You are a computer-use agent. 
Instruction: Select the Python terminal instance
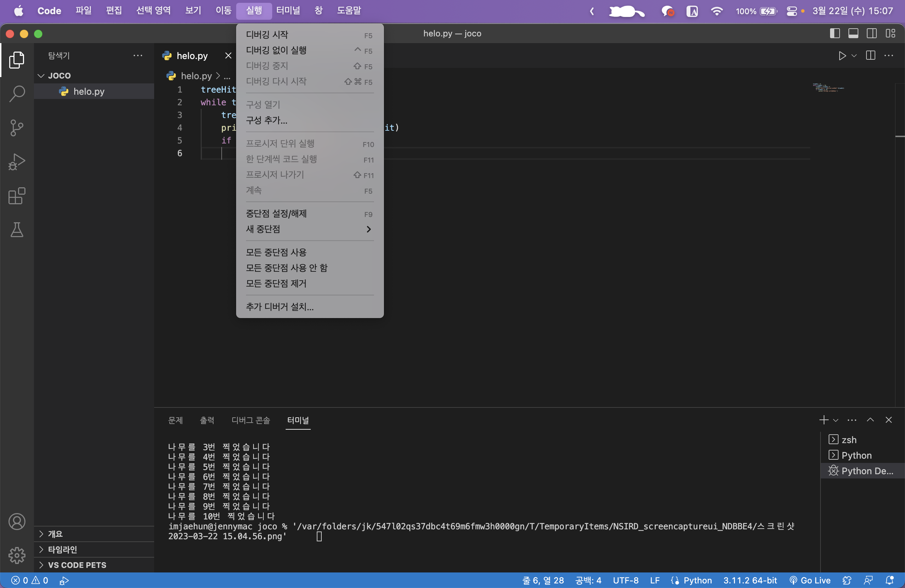(x=862, y=455)
